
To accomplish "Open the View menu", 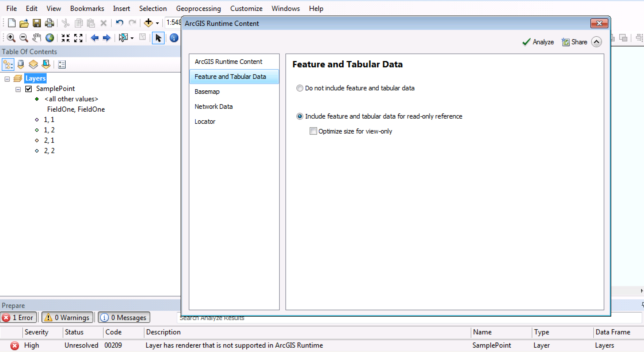I will 54,9.
